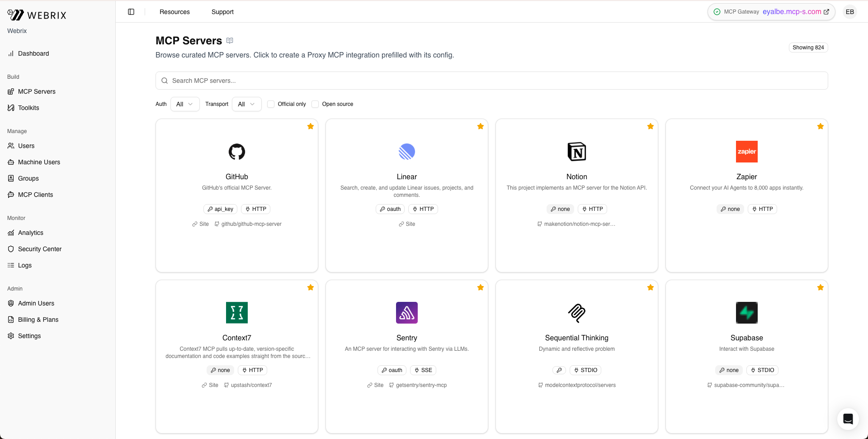
Task: Expand the Auth filter dropdown
Action: coord(185,104)
